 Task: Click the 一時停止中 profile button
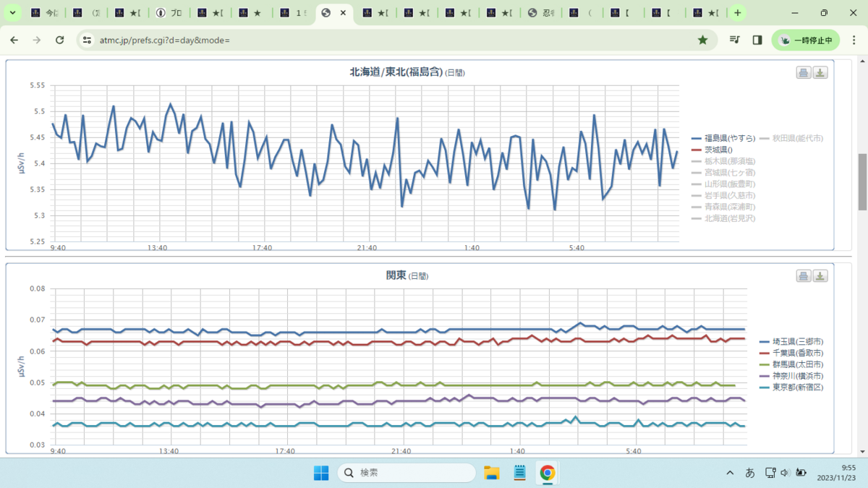[x=805, y=40]
